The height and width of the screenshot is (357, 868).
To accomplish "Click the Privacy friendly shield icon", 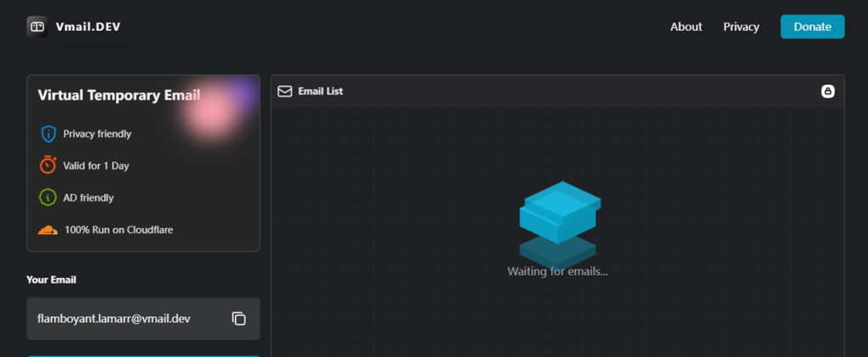I will (49, 133).
